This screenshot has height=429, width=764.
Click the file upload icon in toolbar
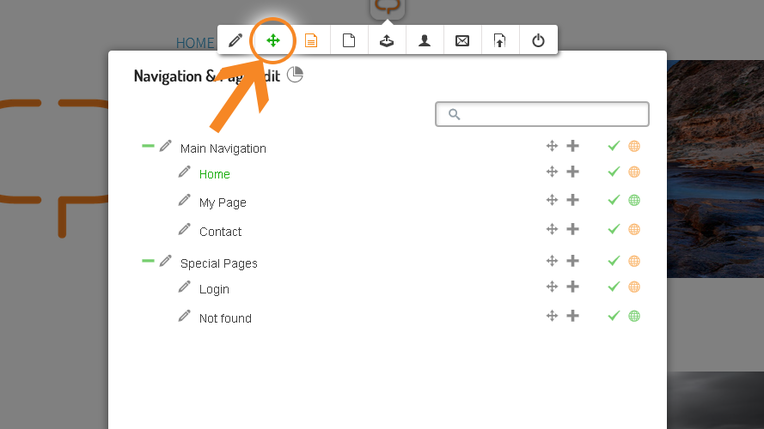pos(500,40)
